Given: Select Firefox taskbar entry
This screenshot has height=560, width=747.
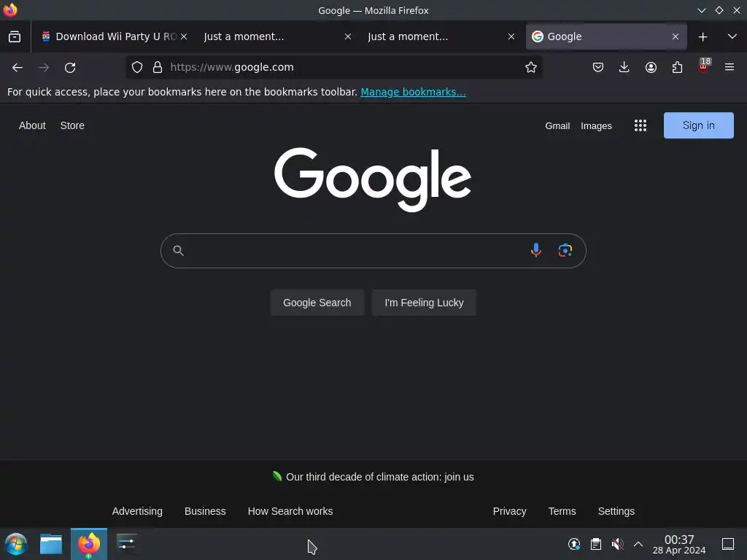Looking at the screenshot, I should coord(89,544).
